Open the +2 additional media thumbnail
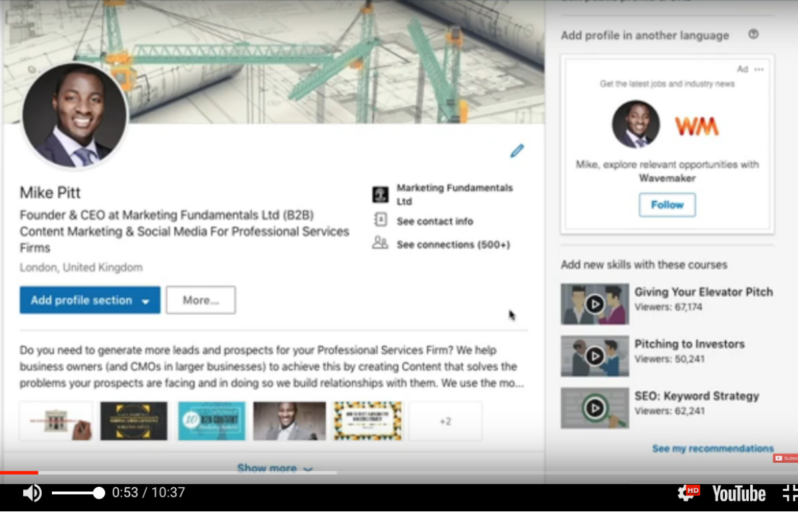Image resolution: width=798 pixels, height=532 pixels. click(x=445, y=421)
